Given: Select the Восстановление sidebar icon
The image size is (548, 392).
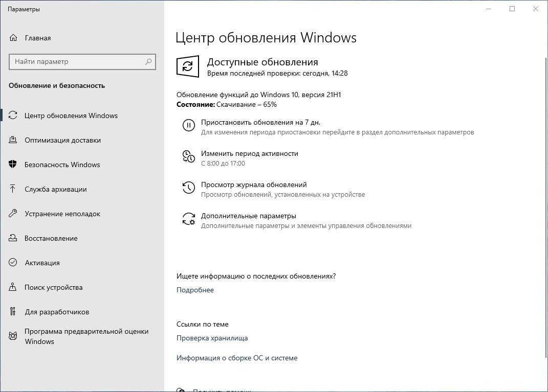Looking at the screenshot, I should pos(14,238).
